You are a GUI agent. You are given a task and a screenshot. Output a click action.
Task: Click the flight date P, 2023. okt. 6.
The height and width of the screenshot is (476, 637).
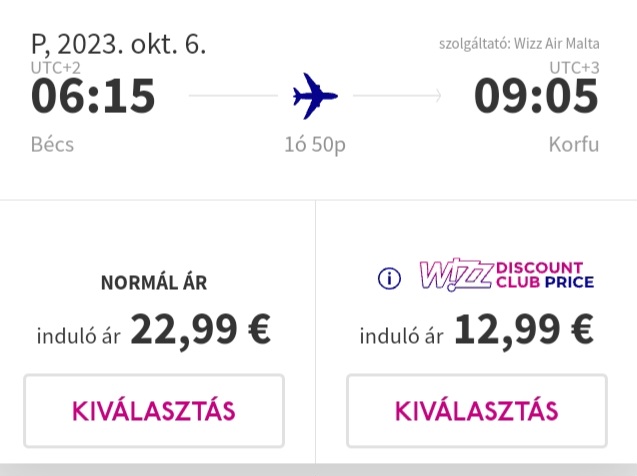pos(119,44)
